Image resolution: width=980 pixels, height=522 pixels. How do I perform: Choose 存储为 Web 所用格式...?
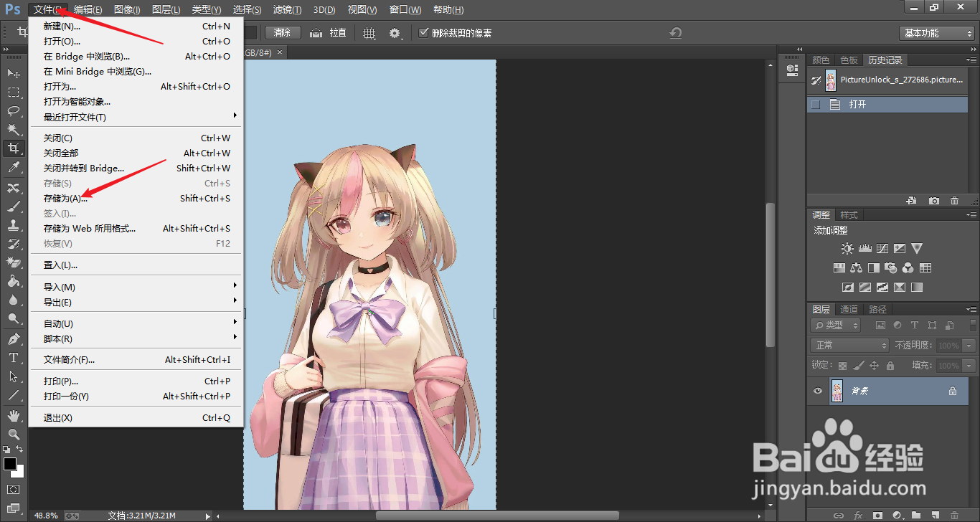tap(136, 228)
